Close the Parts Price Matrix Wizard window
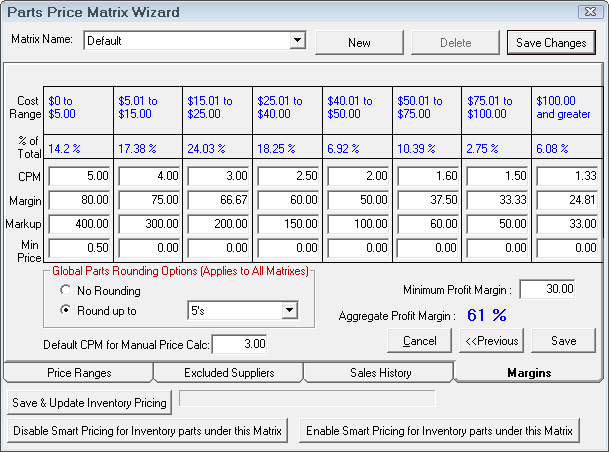Viewport: 609px width, 452px height. (592, 12)
